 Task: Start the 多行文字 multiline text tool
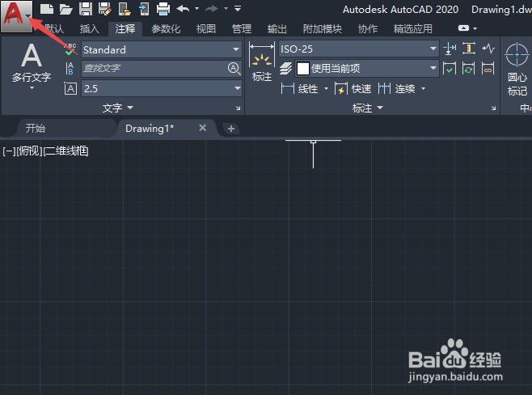(32, 62)
